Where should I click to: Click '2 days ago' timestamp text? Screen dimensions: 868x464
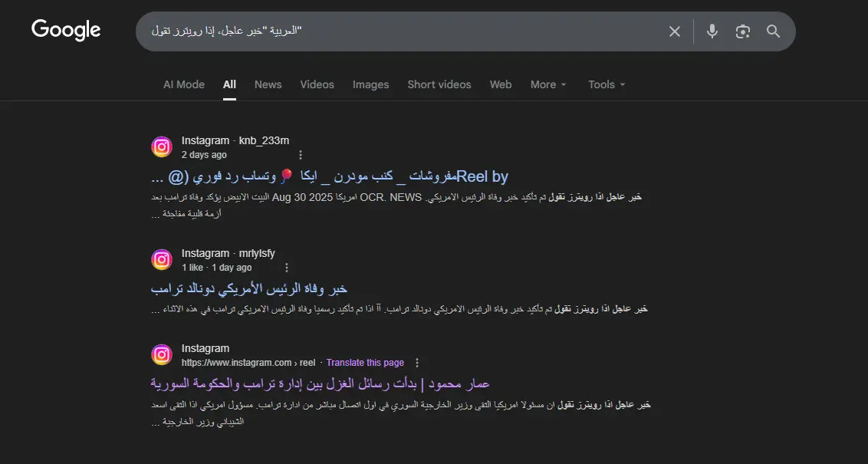[204, 155]
